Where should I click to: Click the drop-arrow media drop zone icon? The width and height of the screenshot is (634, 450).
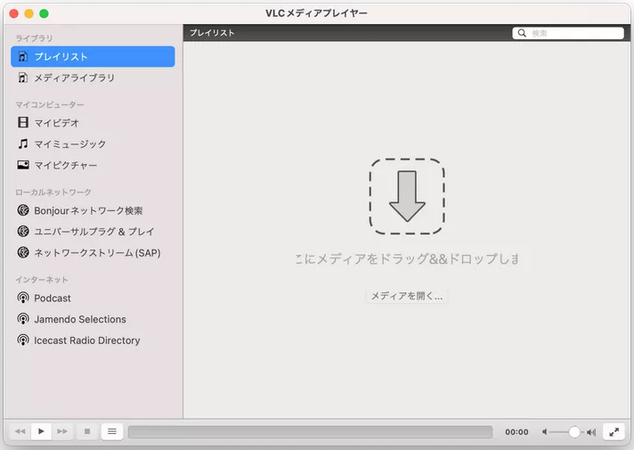[407, 196]
